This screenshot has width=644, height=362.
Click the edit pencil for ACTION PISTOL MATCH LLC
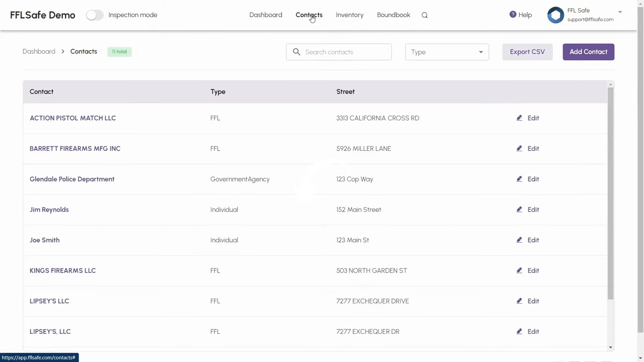tap(519, 118)
